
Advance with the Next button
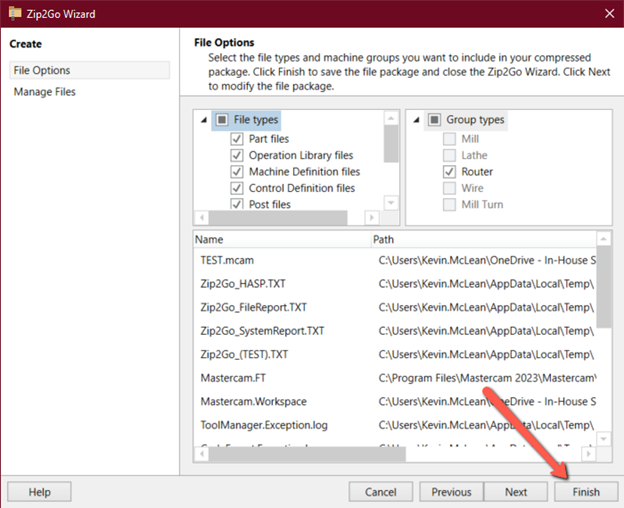516,492
